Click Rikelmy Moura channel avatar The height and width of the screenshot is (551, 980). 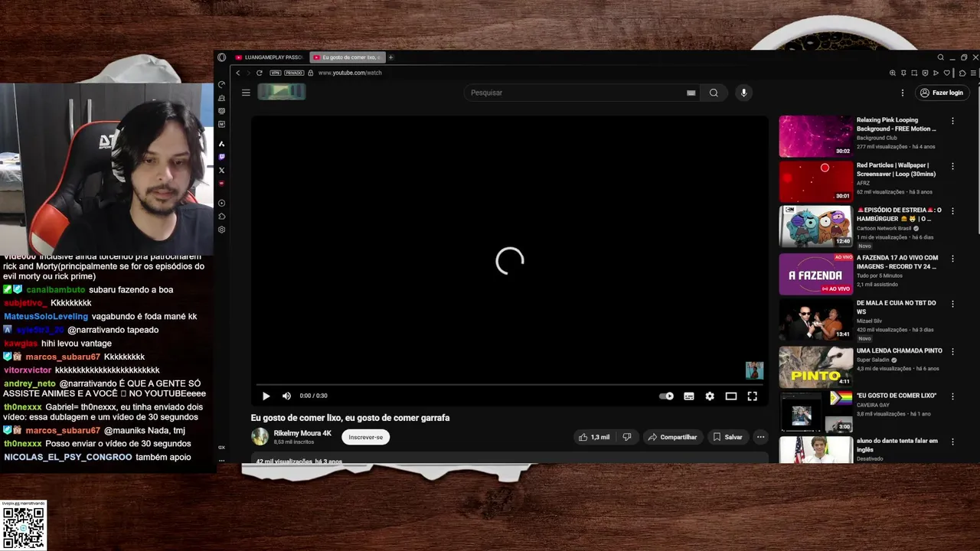260,437
